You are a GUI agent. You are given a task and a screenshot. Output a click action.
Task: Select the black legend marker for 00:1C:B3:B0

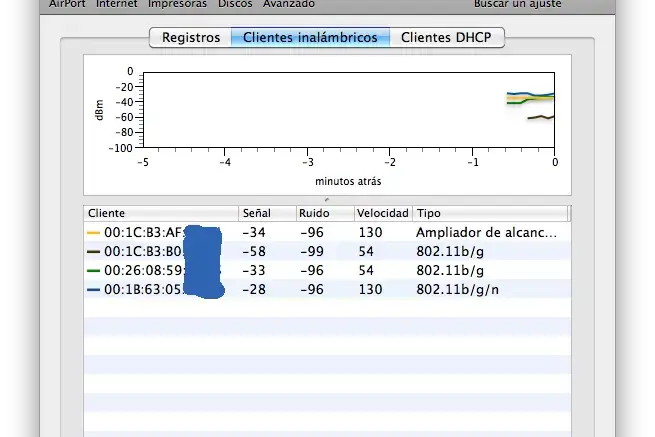(x=93, y=252)
